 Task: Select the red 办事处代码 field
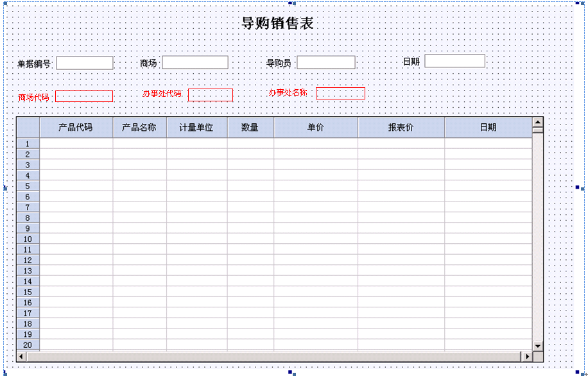(x=211, y=95)
